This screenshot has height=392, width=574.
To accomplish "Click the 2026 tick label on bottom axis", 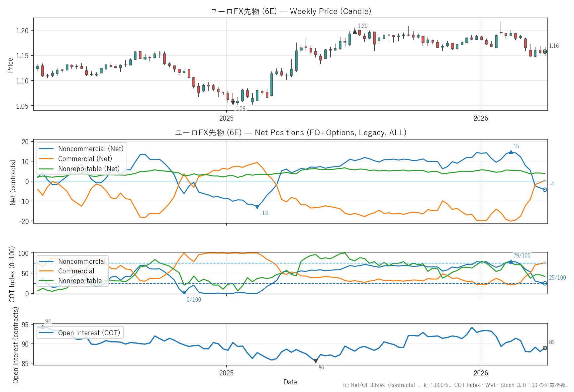I will pos(481,373).
